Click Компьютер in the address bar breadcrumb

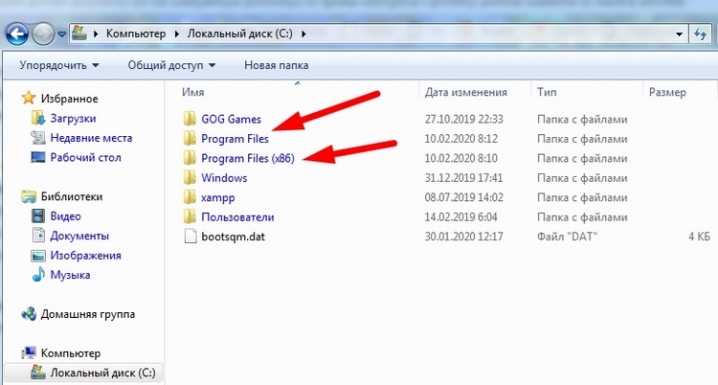coord(136,34)
